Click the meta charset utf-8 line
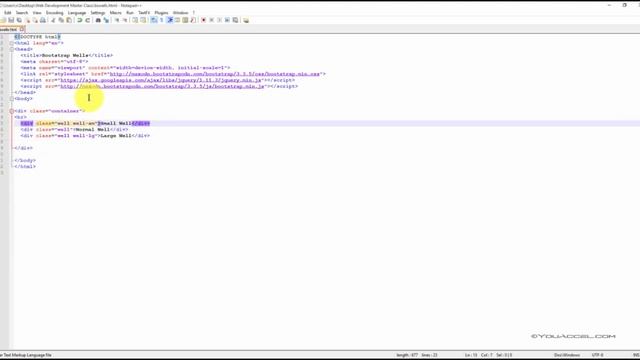The image size is (640, 360). [54, 61]
